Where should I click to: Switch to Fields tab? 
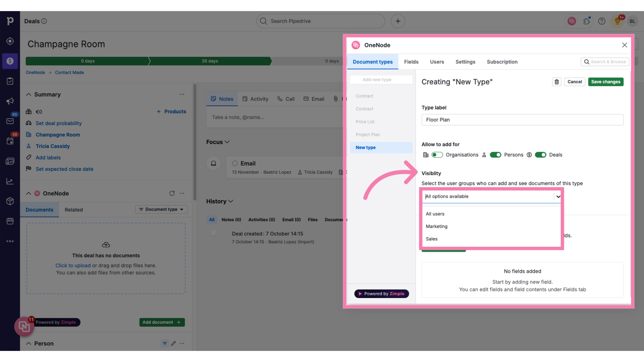click(411, 62)
